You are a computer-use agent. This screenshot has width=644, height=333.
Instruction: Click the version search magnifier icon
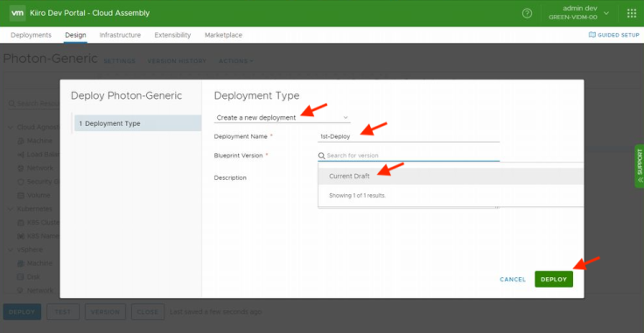(x=322, y=156)
